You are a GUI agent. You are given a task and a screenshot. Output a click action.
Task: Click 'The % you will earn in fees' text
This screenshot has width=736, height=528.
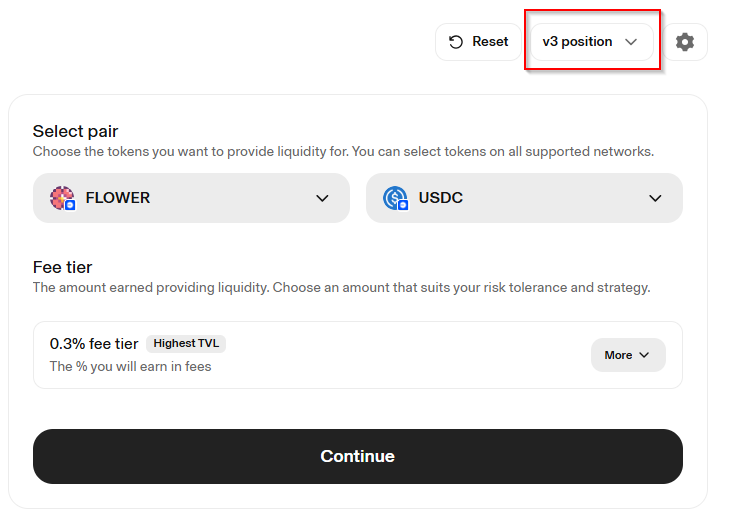pos(130,366)
